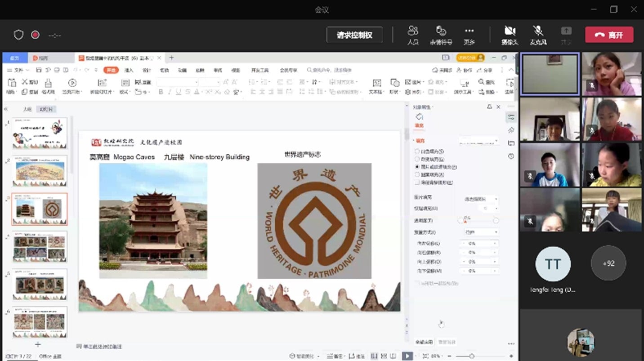Select the pattern fill radio option

(x=417, y=174)
